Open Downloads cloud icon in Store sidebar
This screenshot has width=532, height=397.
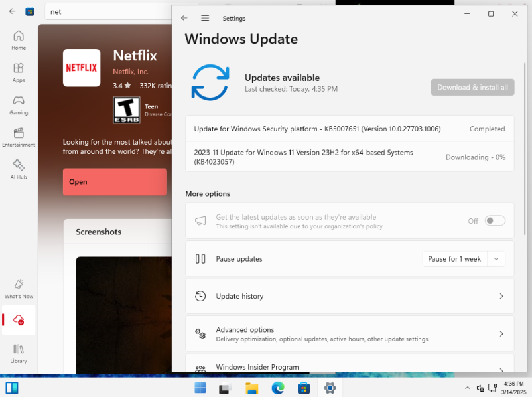[19, 320]
